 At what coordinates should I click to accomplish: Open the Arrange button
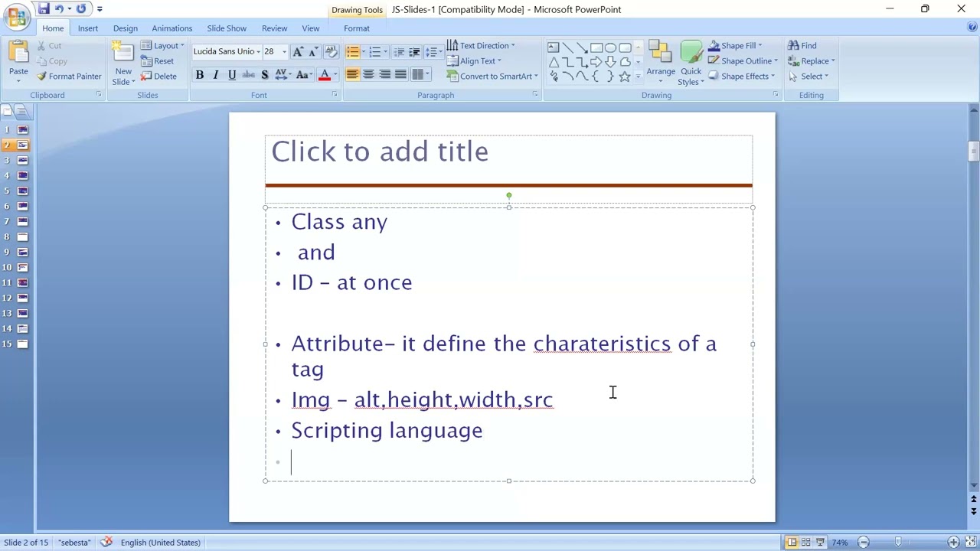click(x=660, y=62)
